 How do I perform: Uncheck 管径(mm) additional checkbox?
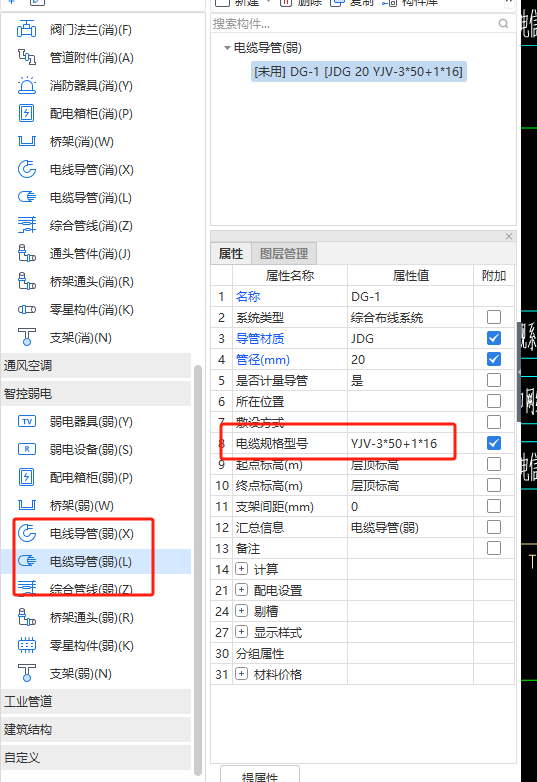point(494,359)
